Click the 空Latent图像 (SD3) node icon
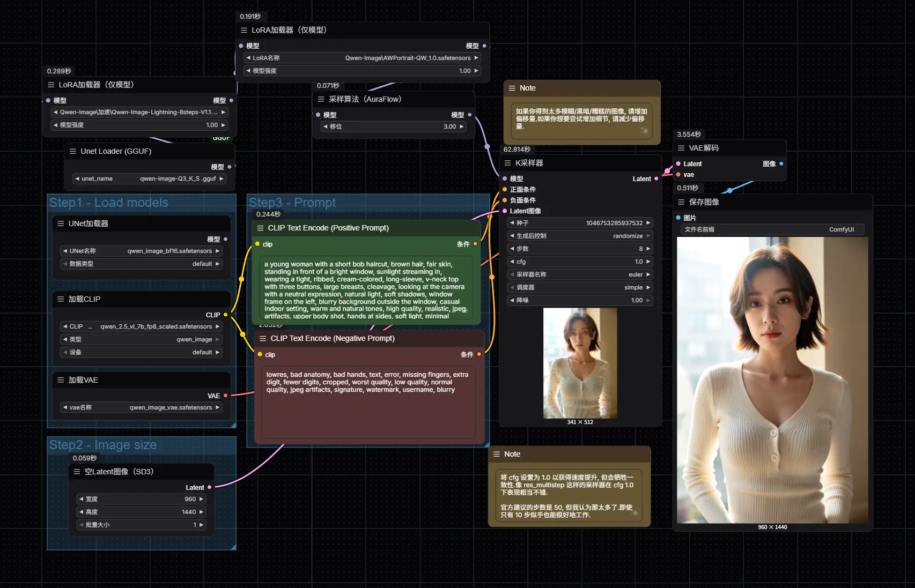Viewport: 915px width, 588px height. pos(77,472)
